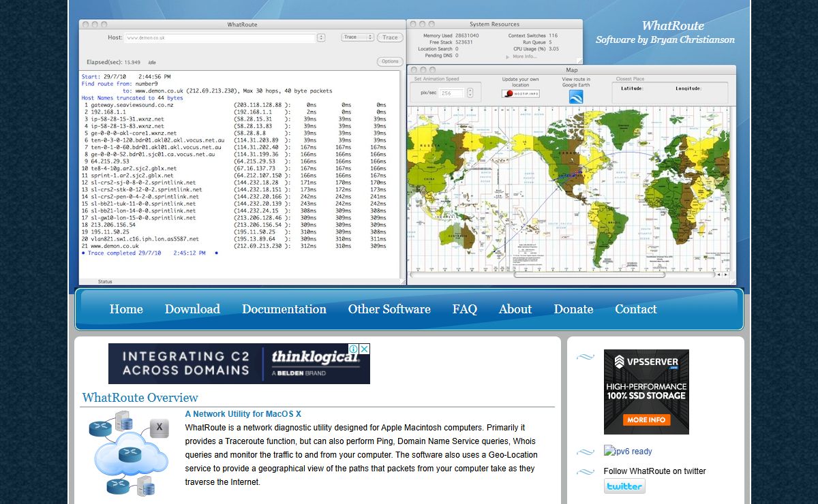This screenshot has height=504, width=818.
Task: Click the Donate navigation link
Action: click(573, 309)
